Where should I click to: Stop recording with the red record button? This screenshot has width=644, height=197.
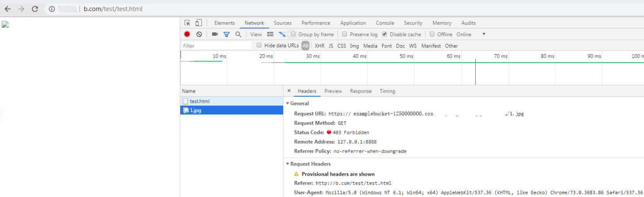point(187,34)
